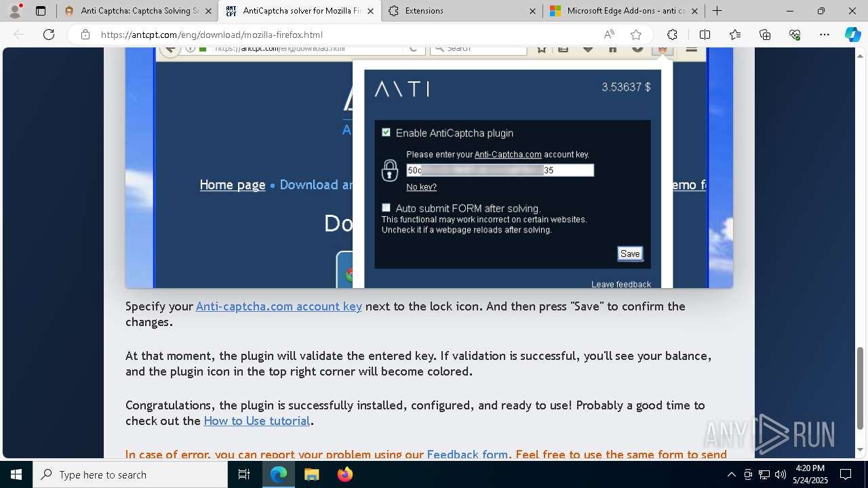Click the address bar URL
The width and height of the screenshot is (868, 488).
[x=212, y=35]
